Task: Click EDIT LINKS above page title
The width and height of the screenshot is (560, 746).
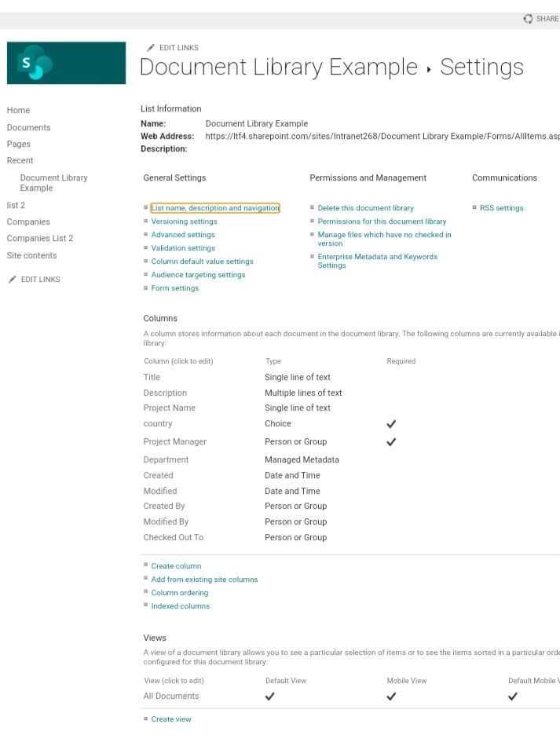Action: click(179, 48)
